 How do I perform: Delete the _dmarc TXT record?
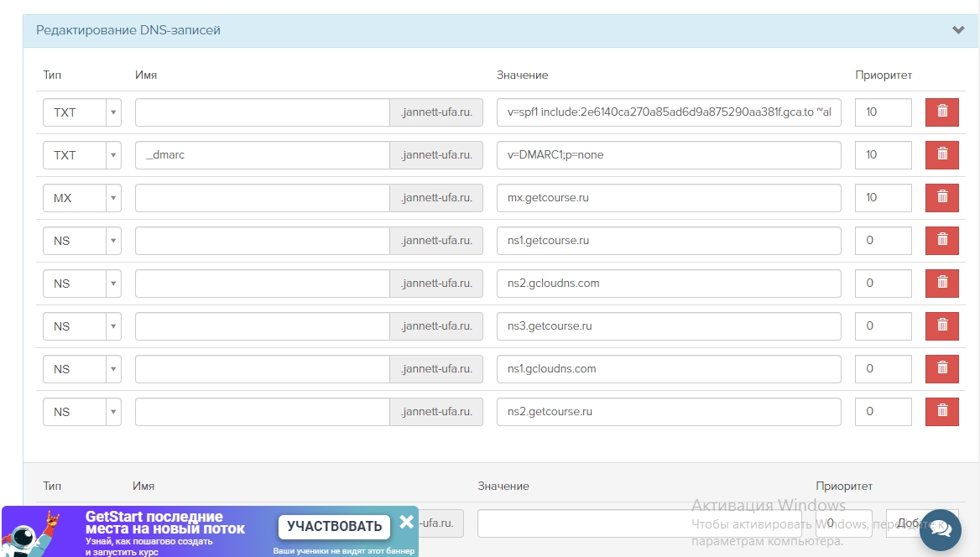click(941, 155)
